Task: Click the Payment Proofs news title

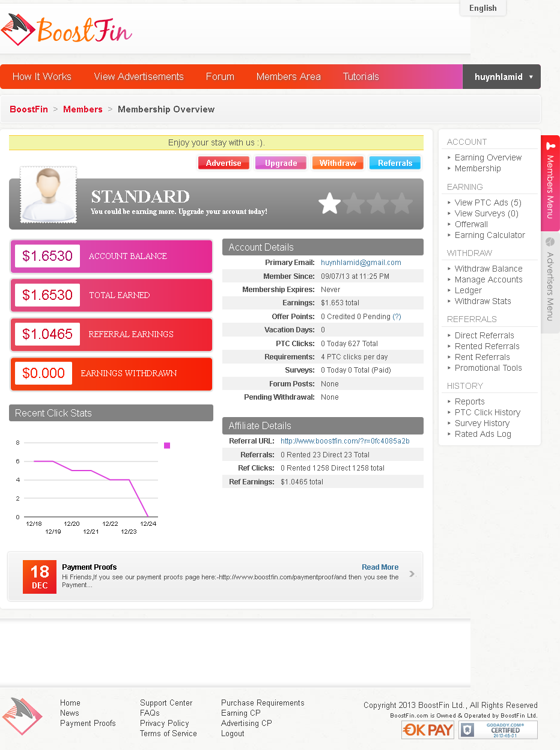Action: pos(90,567)
